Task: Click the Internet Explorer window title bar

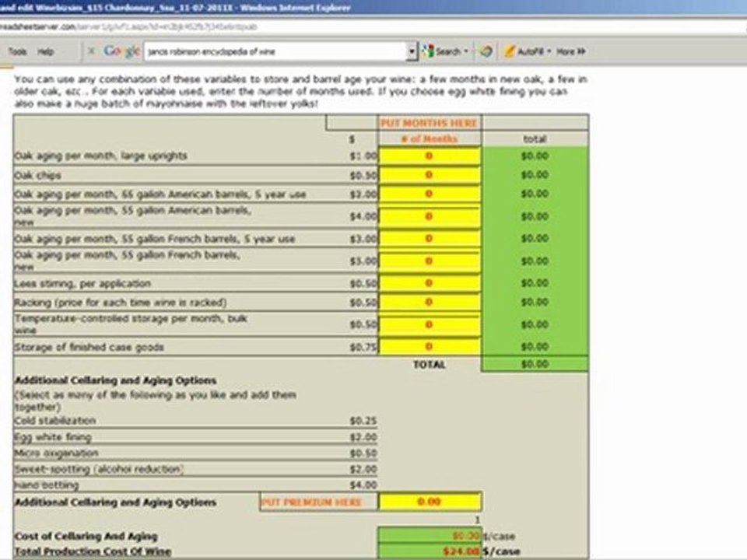Action: pyautogui.click(x=373, y=7)
